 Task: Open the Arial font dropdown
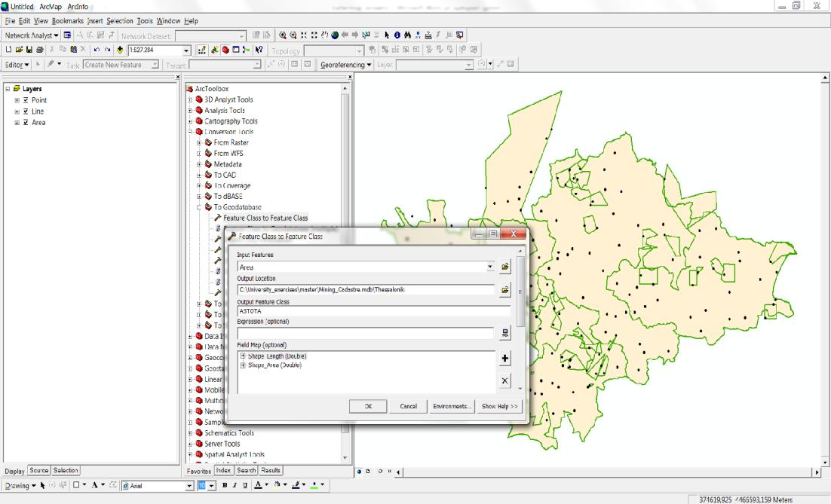click(189, 486)
